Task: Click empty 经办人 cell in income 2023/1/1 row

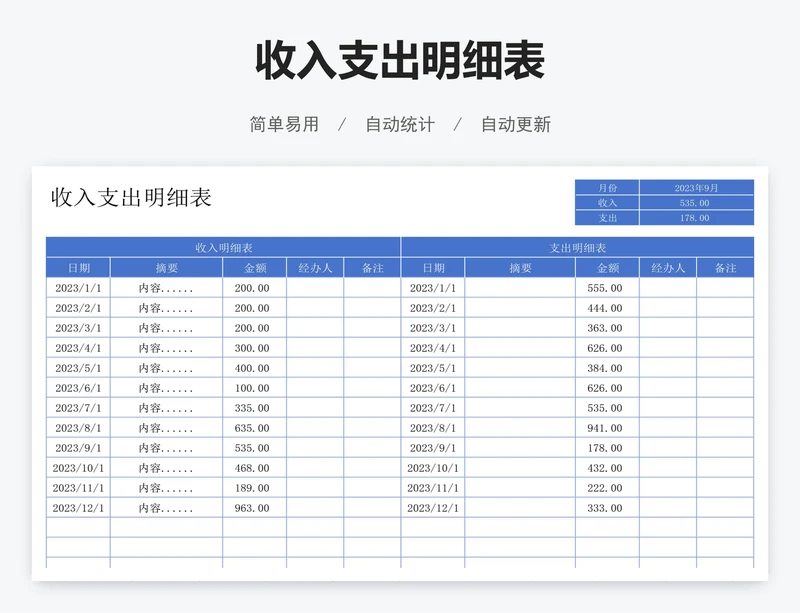Action: 315,288
